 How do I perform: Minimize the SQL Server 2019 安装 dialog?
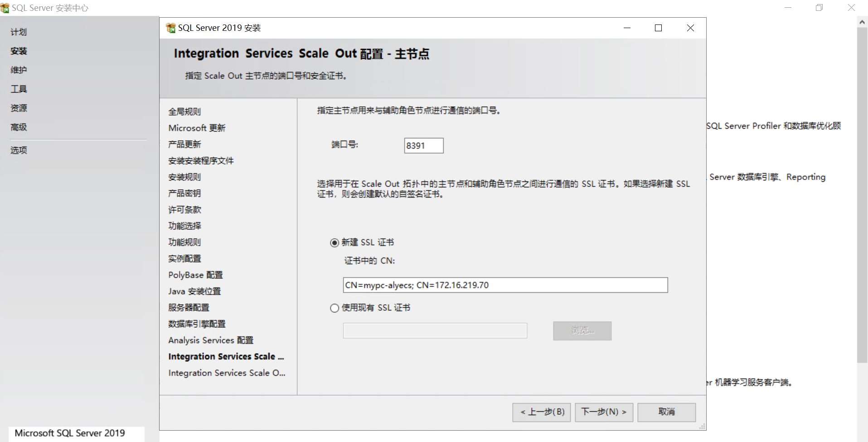pos(627,28)
